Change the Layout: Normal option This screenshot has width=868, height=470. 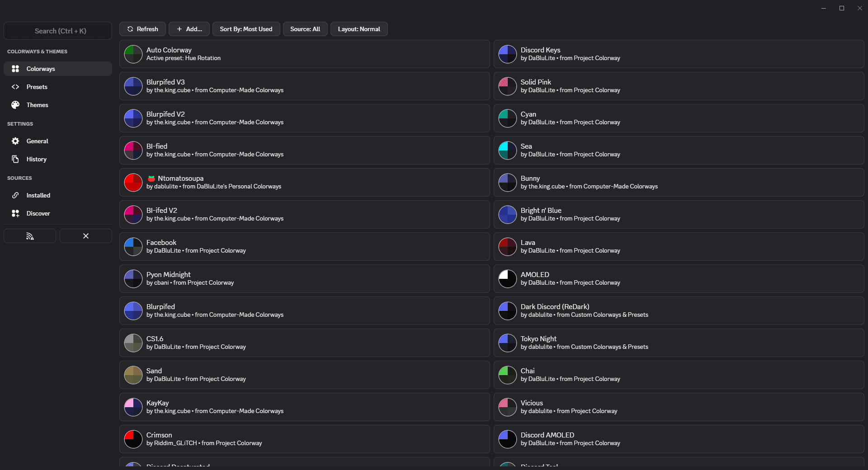(x=359, y=29)
